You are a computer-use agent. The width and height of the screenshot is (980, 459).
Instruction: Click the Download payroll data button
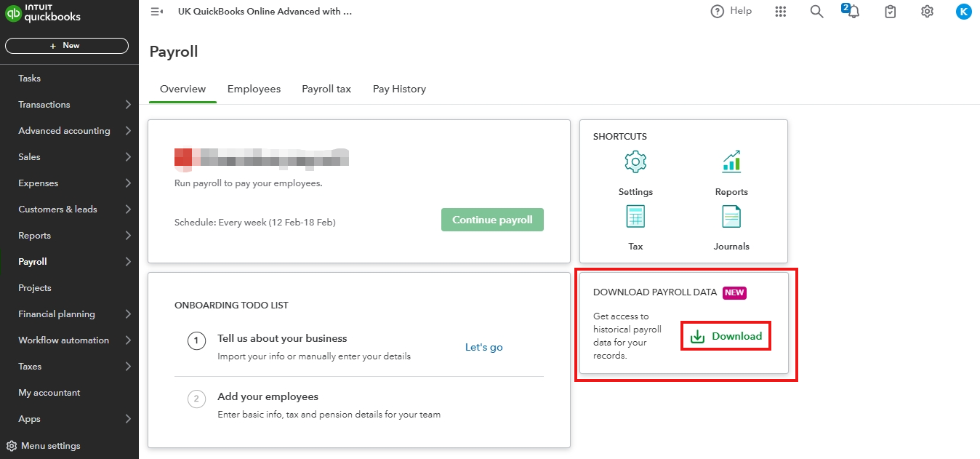(726, 336)
